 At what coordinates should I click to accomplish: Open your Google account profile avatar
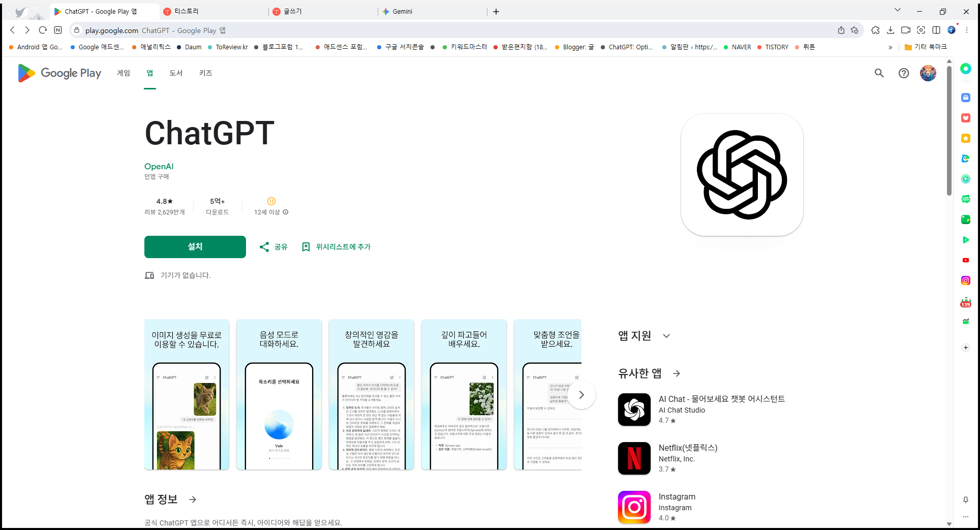(928, 73)
